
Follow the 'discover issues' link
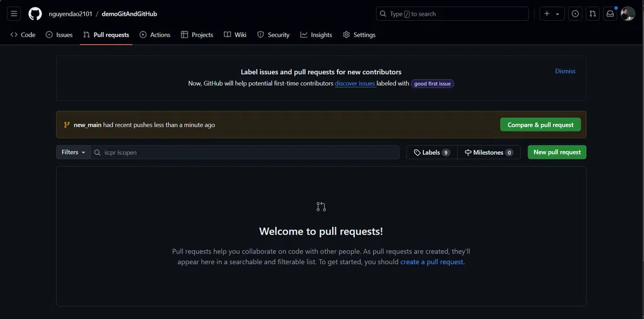[x=355, y=84]
